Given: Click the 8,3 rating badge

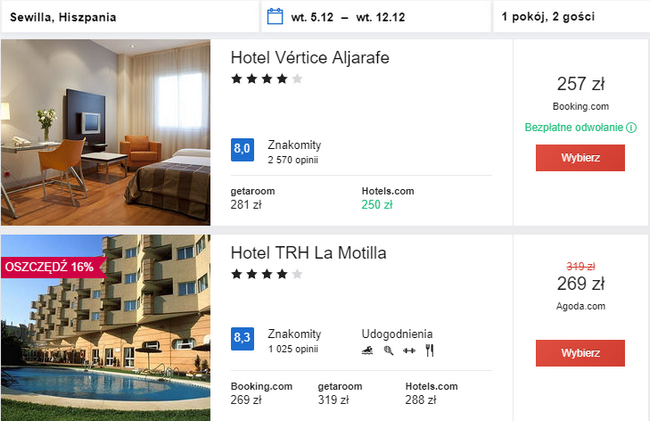Looking at the screenshot, I should [x=242, y=339].
